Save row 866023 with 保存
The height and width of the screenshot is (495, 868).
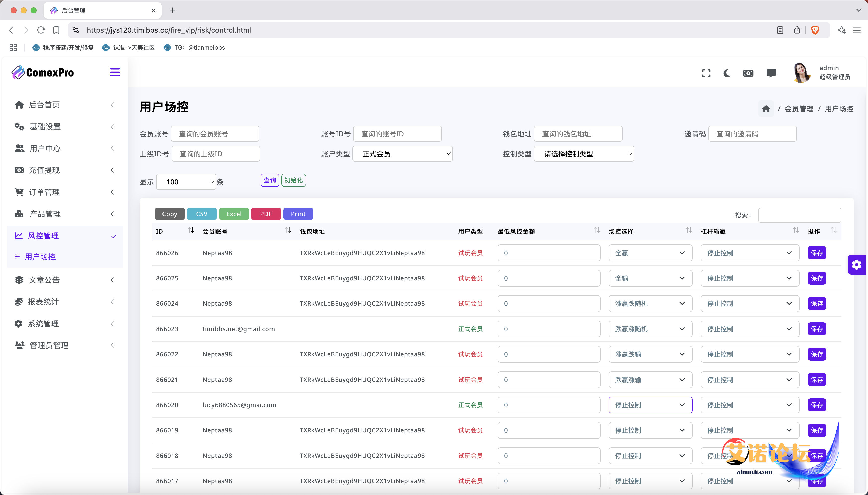pos(817,329)
